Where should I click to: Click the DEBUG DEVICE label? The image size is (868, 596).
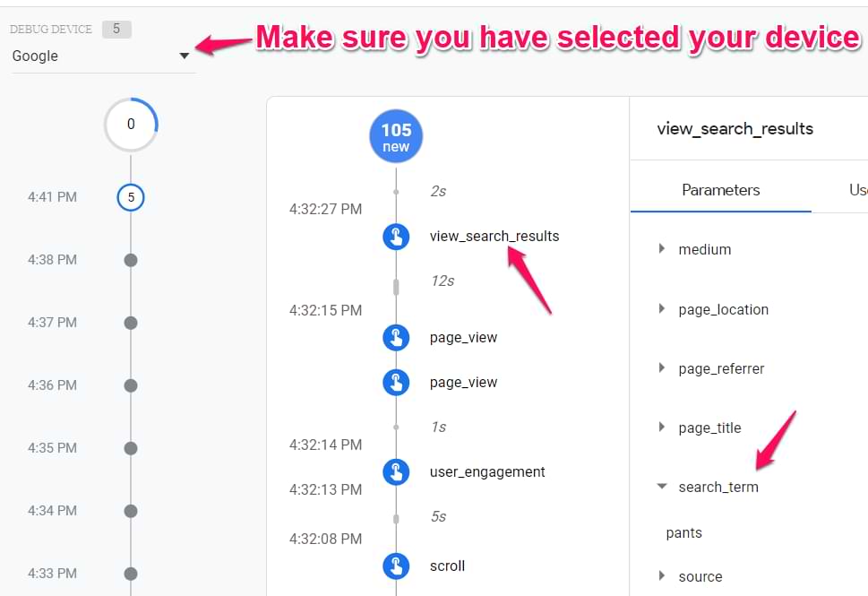[x=51, y=30]
